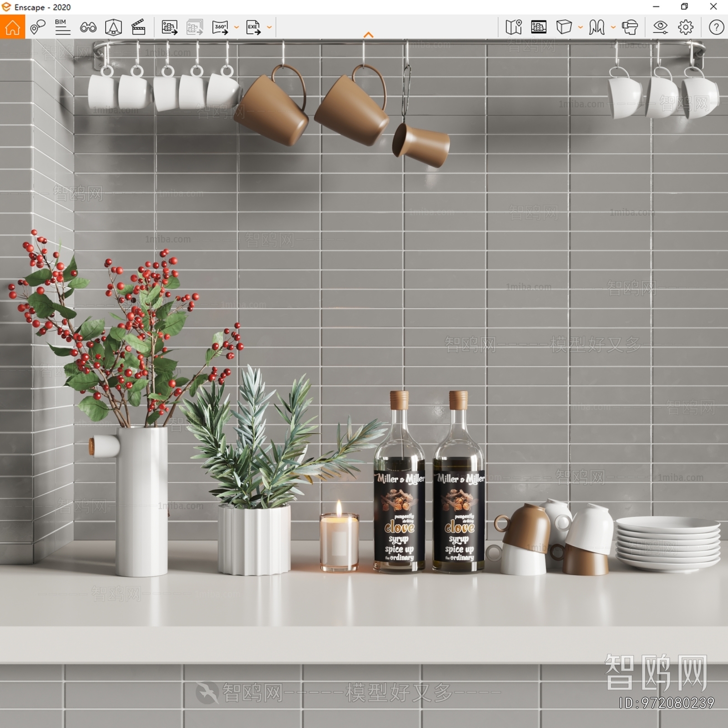This screenshot has width=728, height=728.
Task: Expand the navigation mode dropdown arrow
Action: tap(613, 27)
